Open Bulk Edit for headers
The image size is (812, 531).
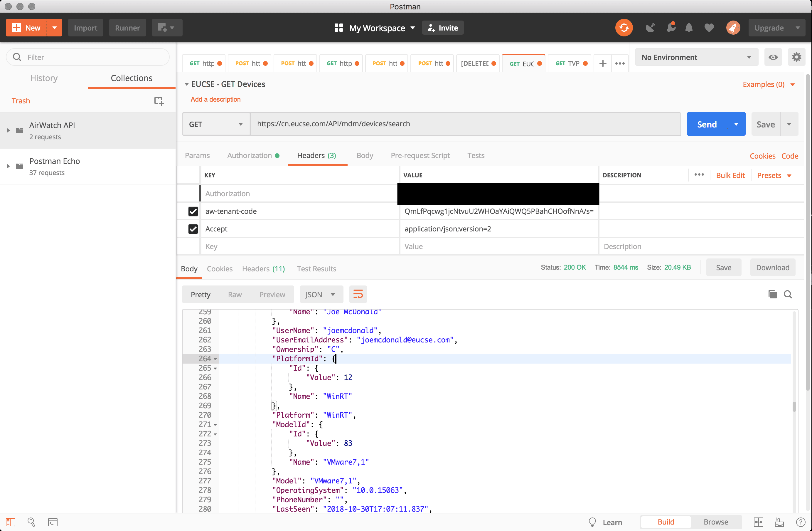click(730, 175)
